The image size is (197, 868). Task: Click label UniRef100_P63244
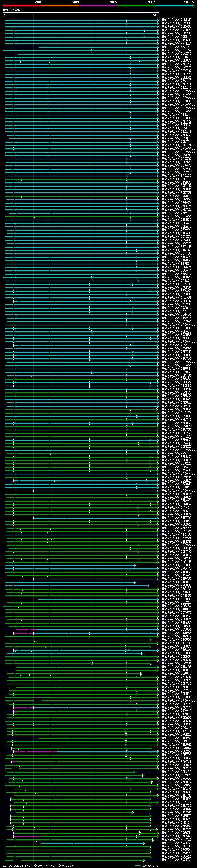tap(177, 115)
